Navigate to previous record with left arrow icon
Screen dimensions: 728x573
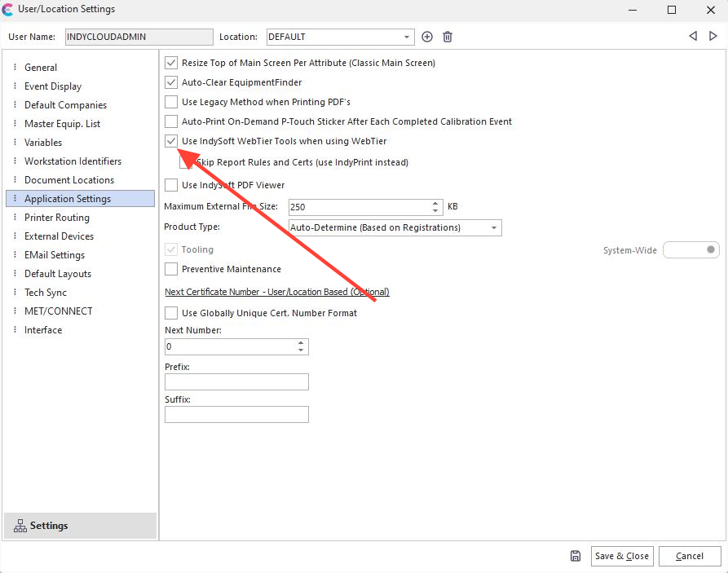coord(693,37)
